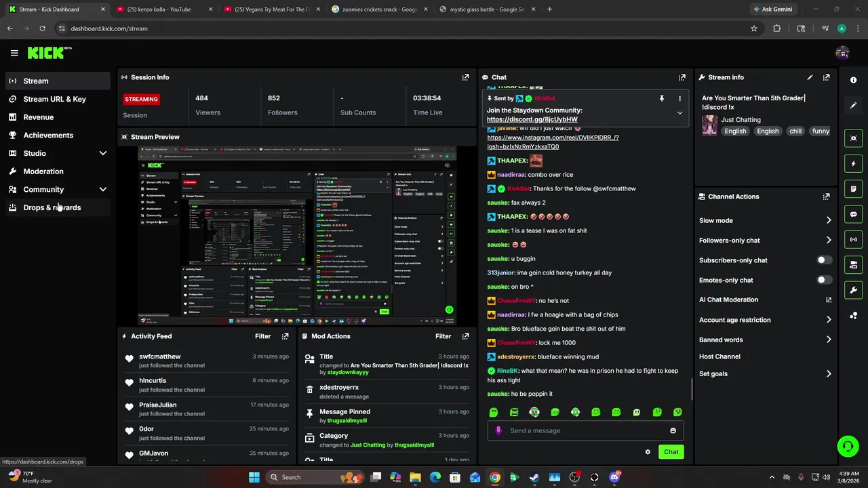Click staydownkayyy in Mod Actions
Viewport: 868px width, 488px height.
tap(348, 373)
